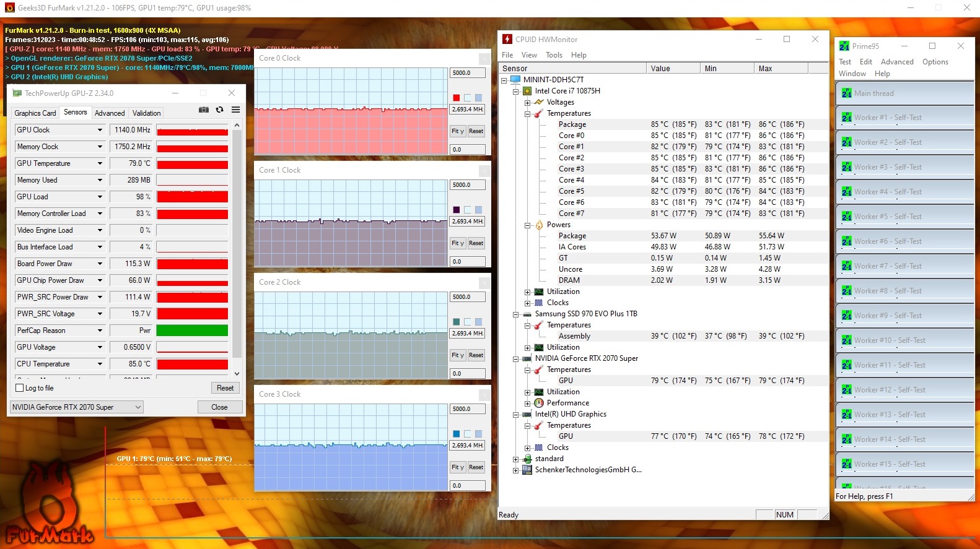Click the Utilization graph icon under Samsung SSD
This screenshot has height=549, width=980.
539,347
